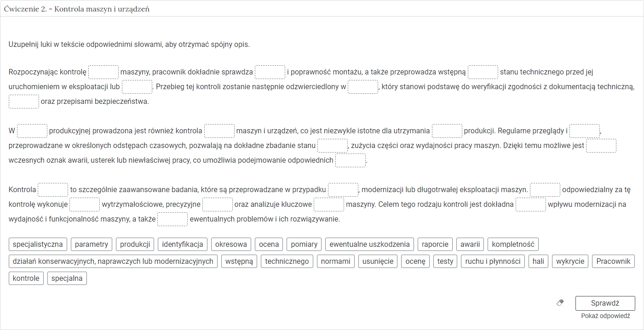
Task: Select the 'ewentualne uszkodzenia' tile
Action: point(370,244)
